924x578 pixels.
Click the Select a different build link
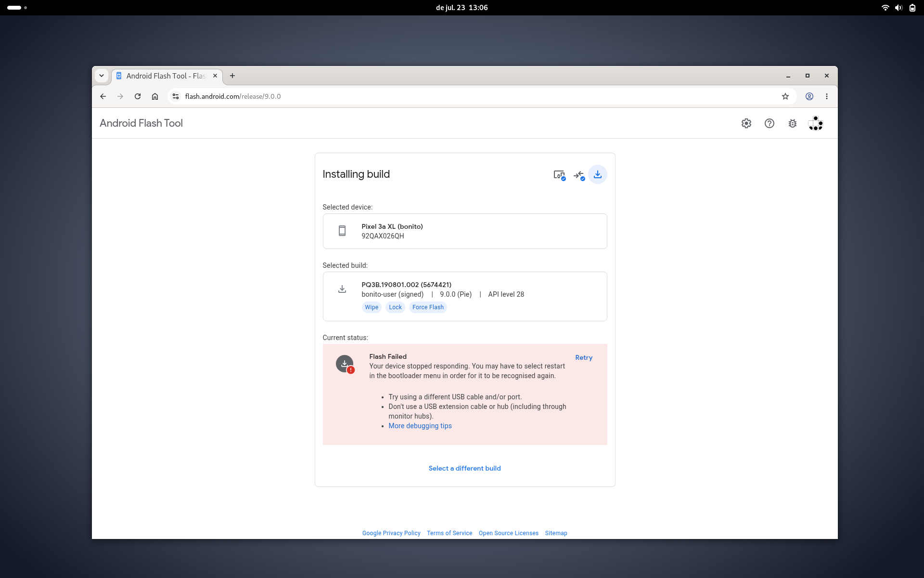tap(465, 468)
